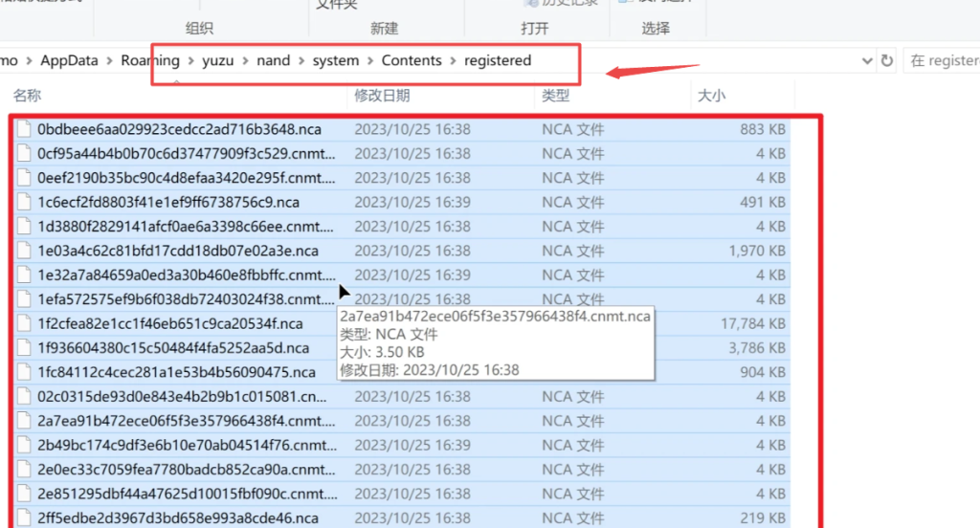Expand the chevron after system in path
Screen dimensions: 980x528
pos(370,61)
